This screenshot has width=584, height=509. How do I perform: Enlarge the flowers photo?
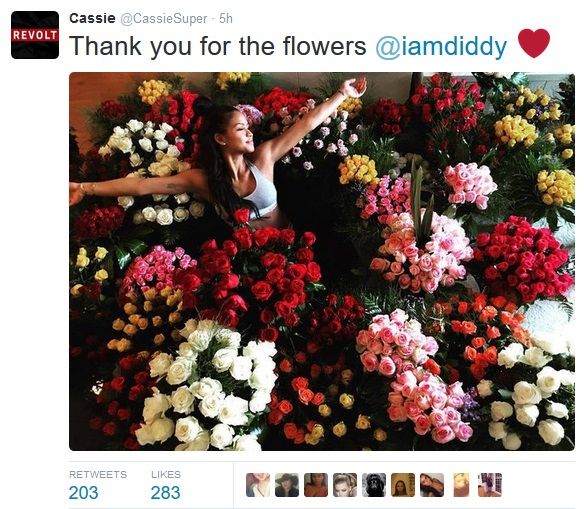(x=322, y=261)
